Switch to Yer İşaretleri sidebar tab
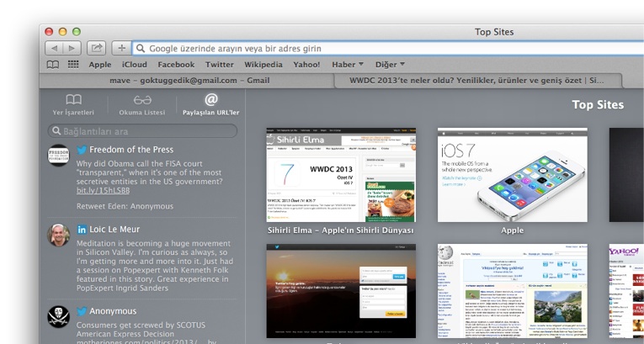 pyautogui.click(x=74, y=104)
